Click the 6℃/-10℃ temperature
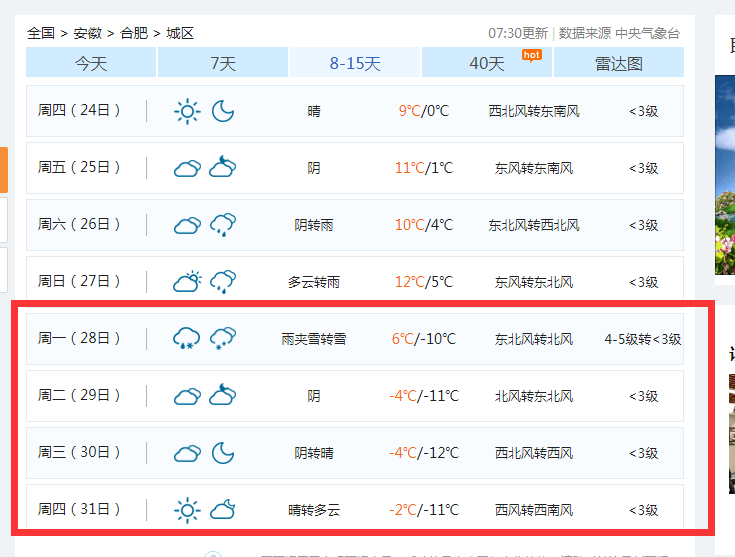 tap(424, 339)
